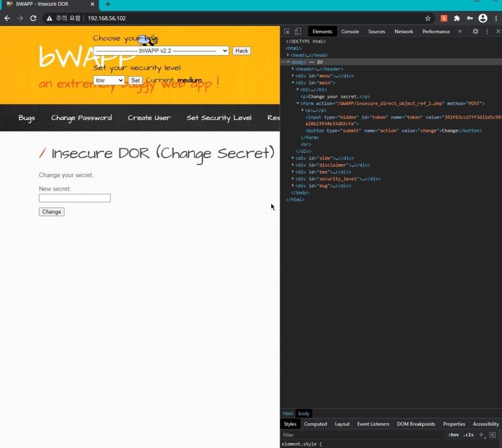
Task: Select the hidden token input element line
Action: (x=403, y=121)
